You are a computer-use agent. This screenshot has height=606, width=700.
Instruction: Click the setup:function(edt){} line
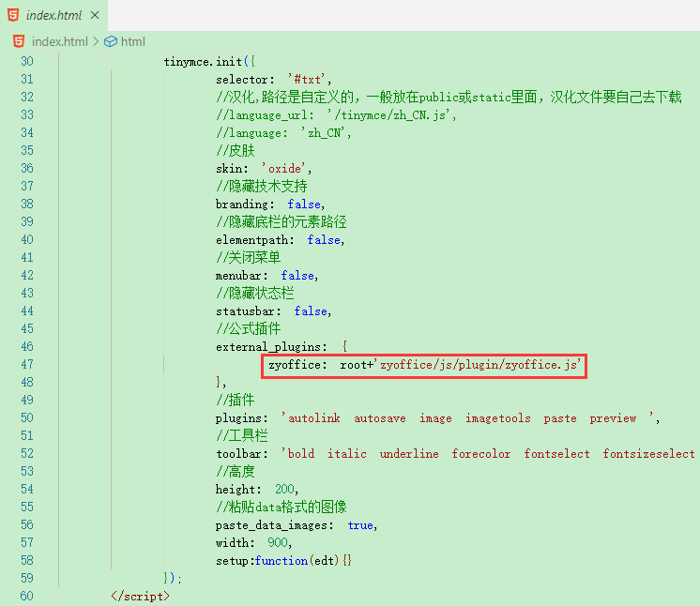pos(283,561)
